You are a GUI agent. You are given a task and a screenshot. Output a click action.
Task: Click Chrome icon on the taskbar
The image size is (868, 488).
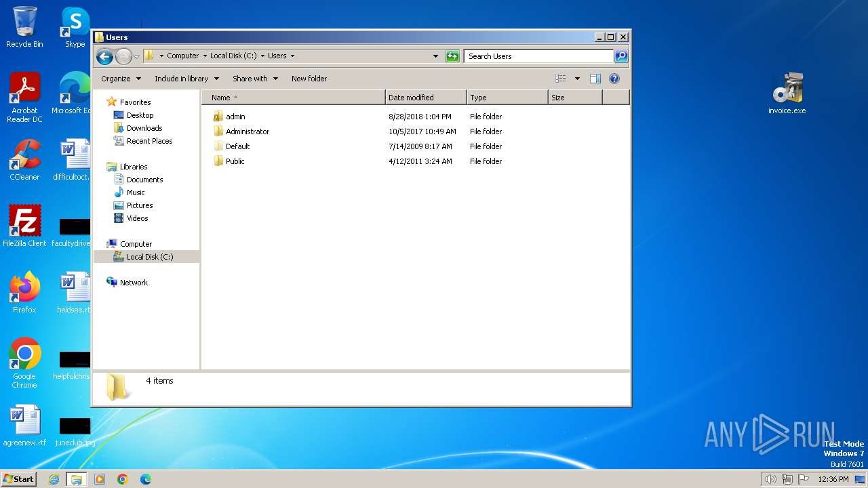123,479
